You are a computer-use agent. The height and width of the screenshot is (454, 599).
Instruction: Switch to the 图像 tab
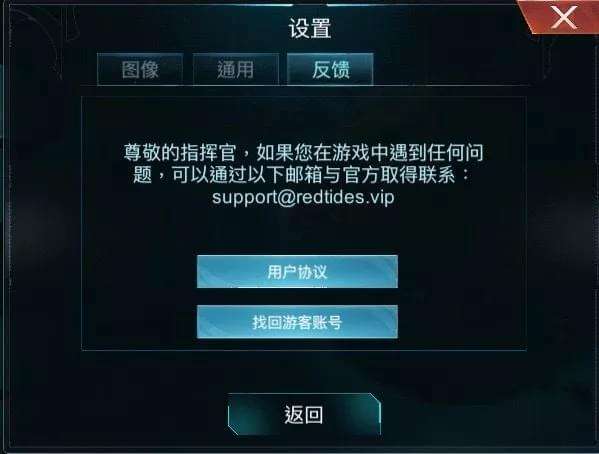click(x=140, y=70)
